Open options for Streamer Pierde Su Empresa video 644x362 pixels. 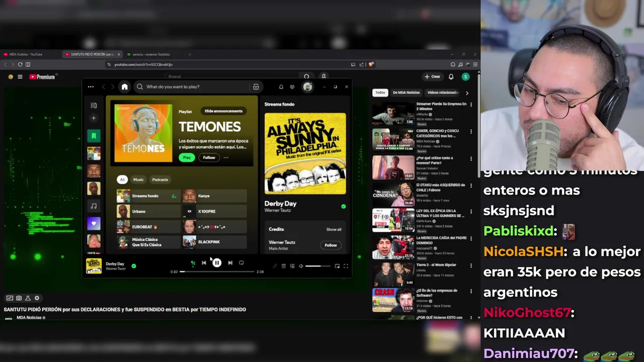coord(471,105)
